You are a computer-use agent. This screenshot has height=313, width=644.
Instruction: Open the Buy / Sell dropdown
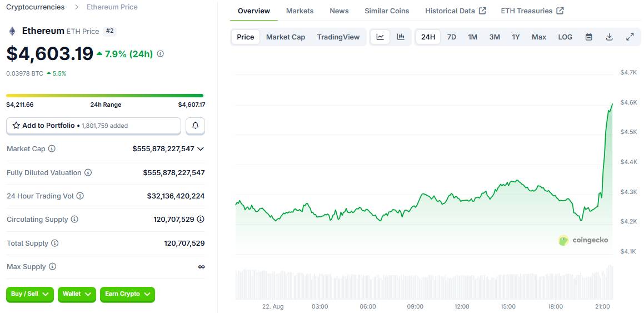pyautogui.click(x=30, y=294)
